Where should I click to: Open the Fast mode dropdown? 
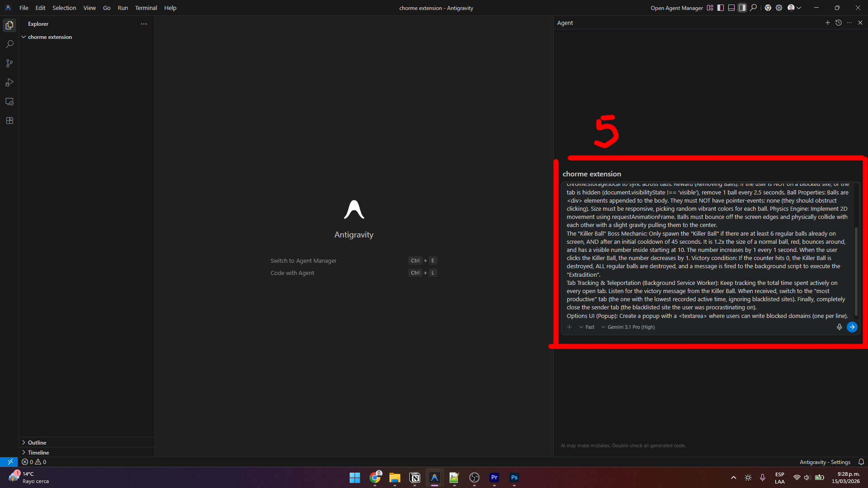pyautogui.click(x=587, y=327)
